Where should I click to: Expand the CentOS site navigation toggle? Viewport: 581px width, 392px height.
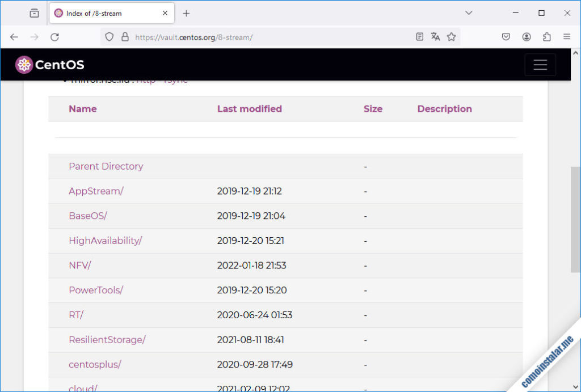(x=540, y=65)
